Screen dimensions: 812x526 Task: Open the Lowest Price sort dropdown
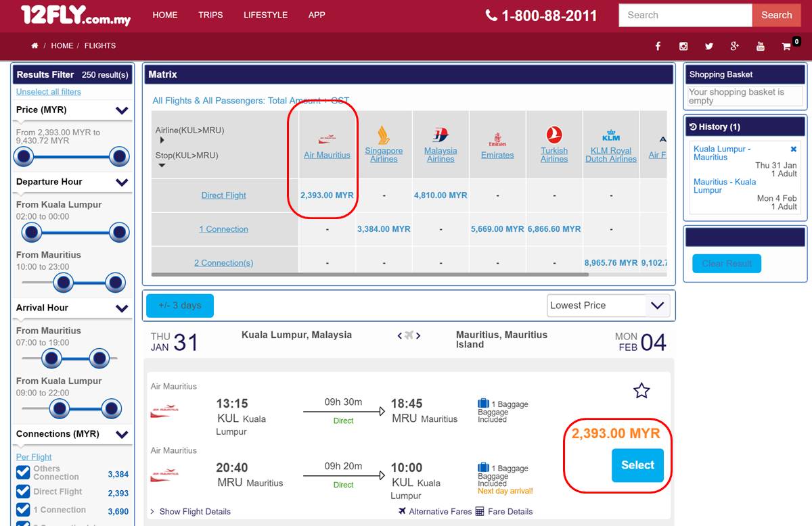pyautogui.click(x=608, y=306)
